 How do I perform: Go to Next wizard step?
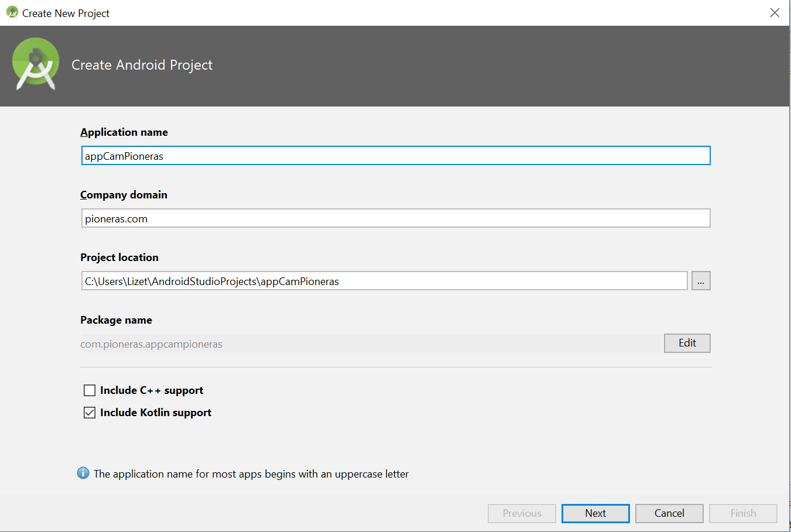coord(595,513)
